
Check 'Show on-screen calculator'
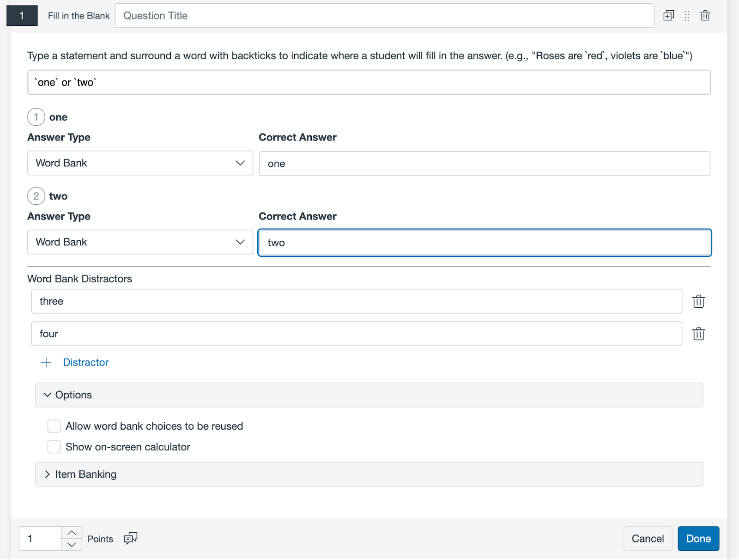[54, 447]
